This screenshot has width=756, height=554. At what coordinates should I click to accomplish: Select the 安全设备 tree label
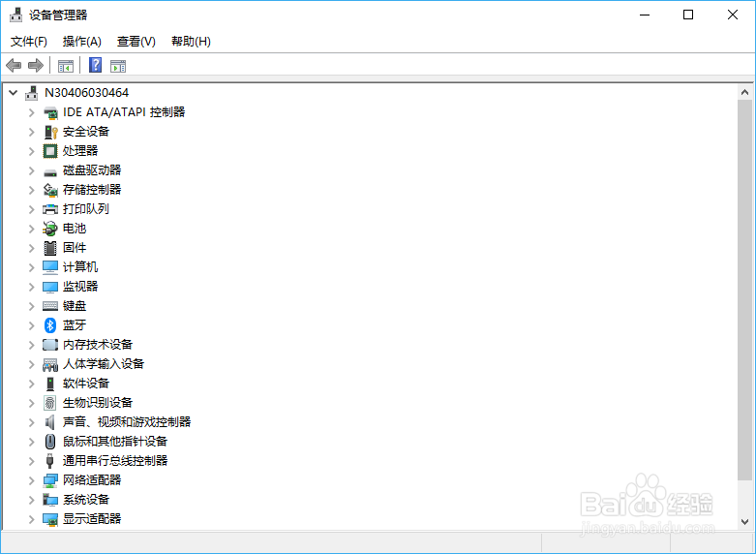coord(86,132)
